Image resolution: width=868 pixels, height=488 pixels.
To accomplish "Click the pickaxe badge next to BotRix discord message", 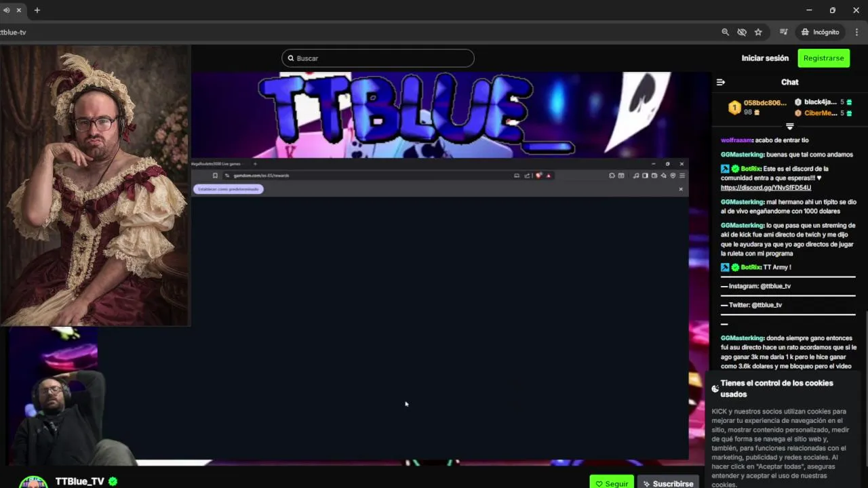I will coord(725,169).
